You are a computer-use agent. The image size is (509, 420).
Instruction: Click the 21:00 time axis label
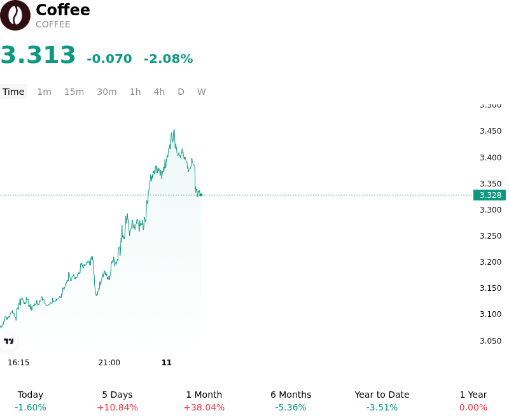[109, 363]
